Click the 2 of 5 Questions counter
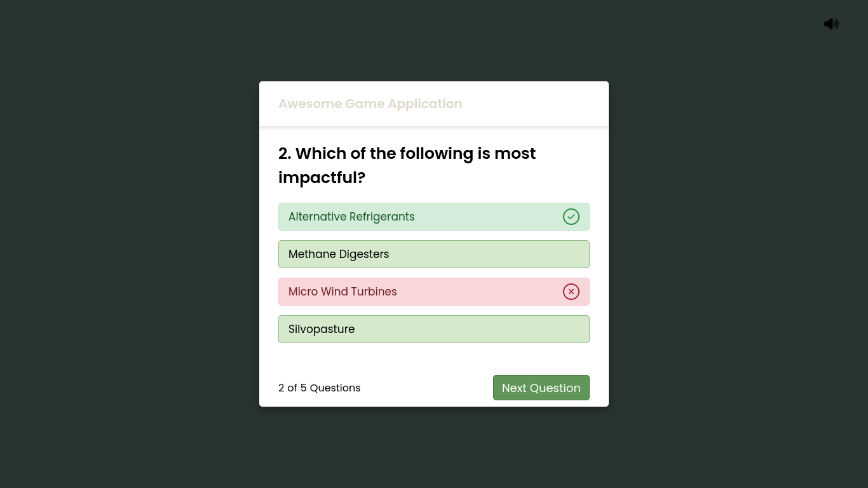This screenshot has width=868, height=488. coord(319,388)
